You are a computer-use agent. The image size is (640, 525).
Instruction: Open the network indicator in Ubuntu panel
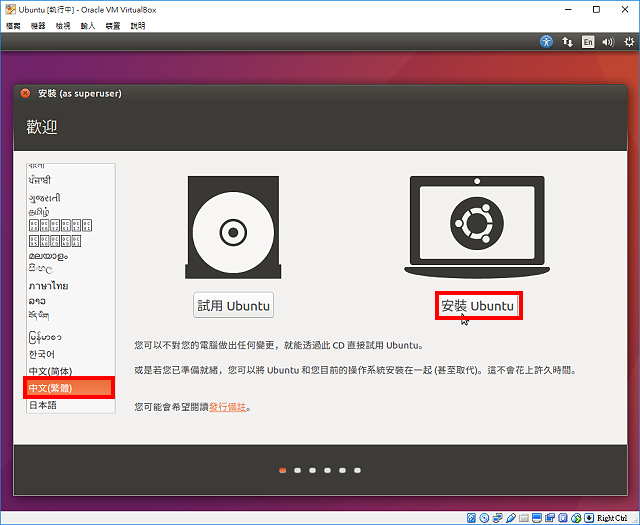tap(567, 42)
